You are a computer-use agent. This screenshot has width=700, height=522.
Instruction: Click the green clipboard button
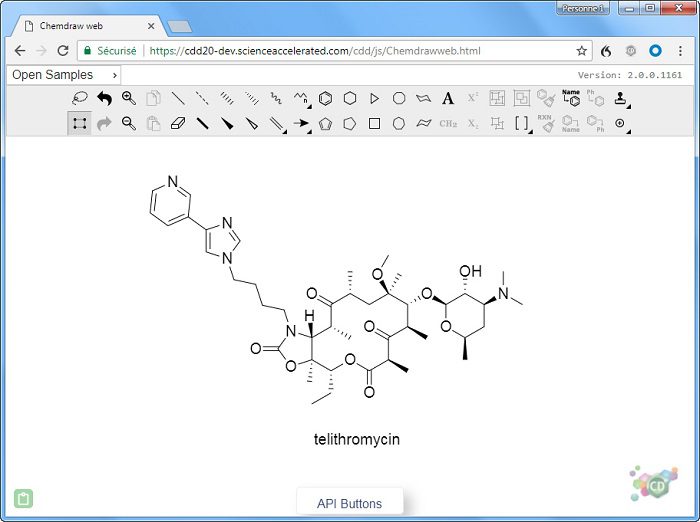click(24, 498)
